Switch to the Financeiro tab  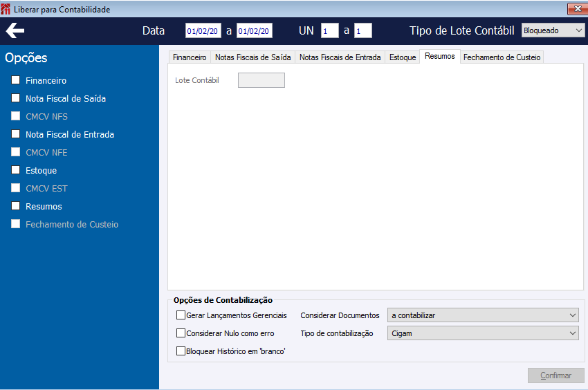190,57
